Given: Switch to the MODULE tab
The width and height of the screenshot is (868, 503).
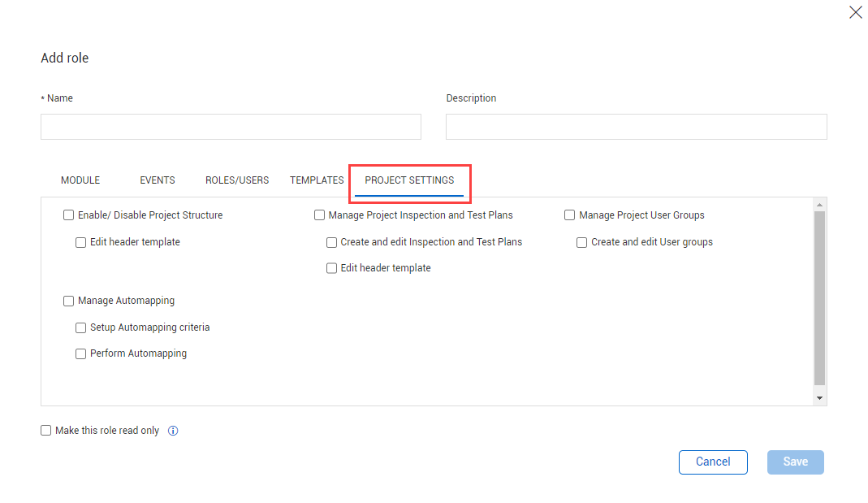Looking at the screenshot, I should [80, 180].
